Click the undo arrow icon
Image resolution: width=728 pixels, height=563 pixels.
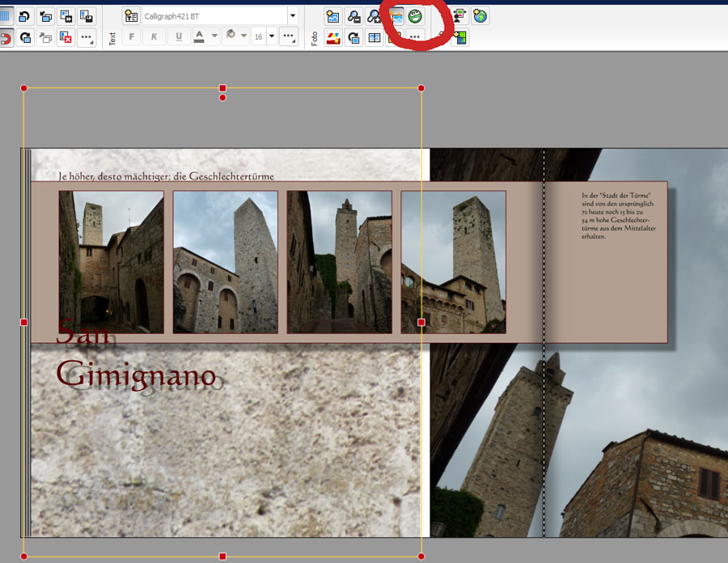pos(25,15)
